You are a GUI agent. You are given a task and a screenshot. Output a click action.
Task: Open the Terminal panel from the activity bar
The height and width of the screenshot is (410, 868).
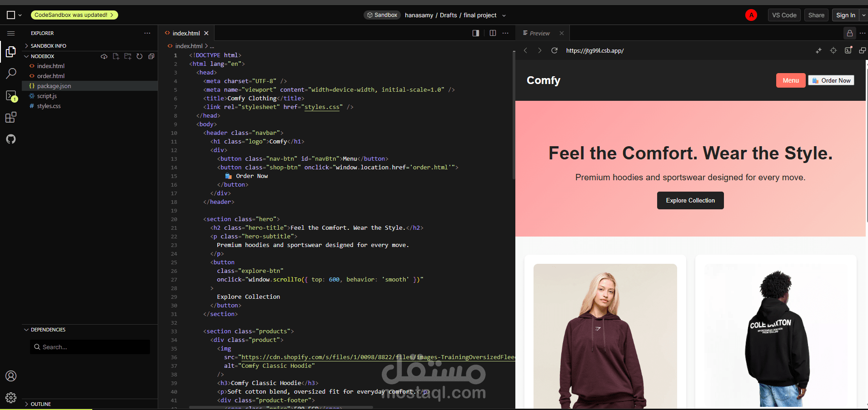[11, 95]
